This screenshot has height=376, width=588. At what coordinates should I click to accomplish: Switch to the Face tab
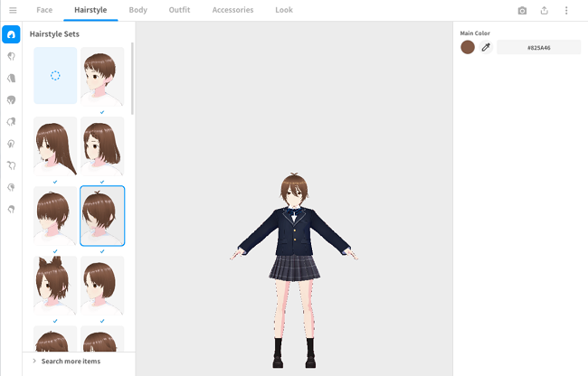click(x=44, y=10)
